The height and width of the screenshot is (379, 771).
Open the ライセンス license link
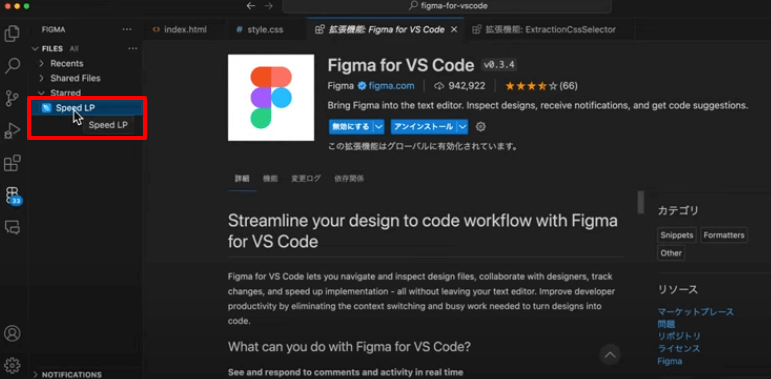click(x=679, y=349)
